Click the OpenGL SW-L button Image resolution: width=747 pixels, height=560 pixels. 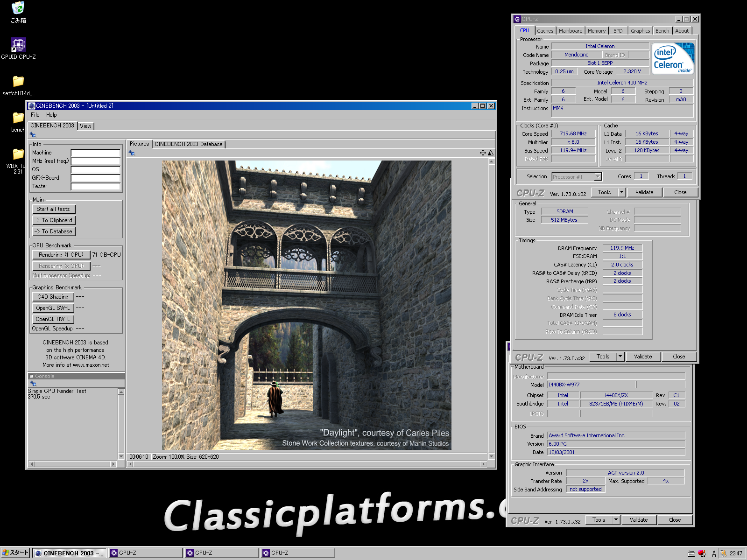point(53,308)
